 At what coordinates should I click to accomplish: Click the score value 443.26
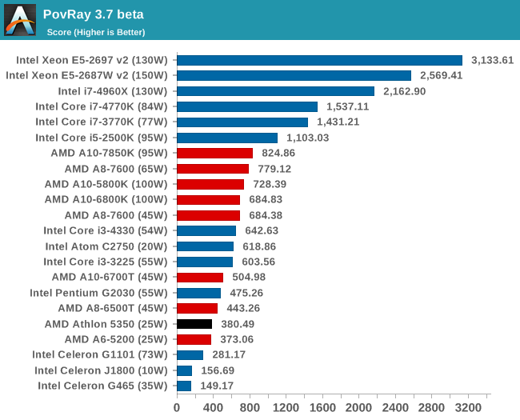[243, 308]
